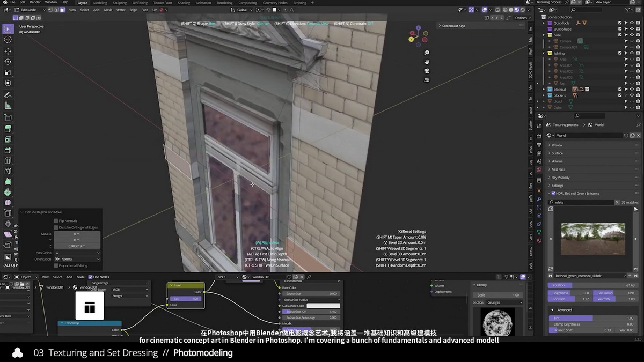
Task: Open the Render menu
Action: pos(35,2)
